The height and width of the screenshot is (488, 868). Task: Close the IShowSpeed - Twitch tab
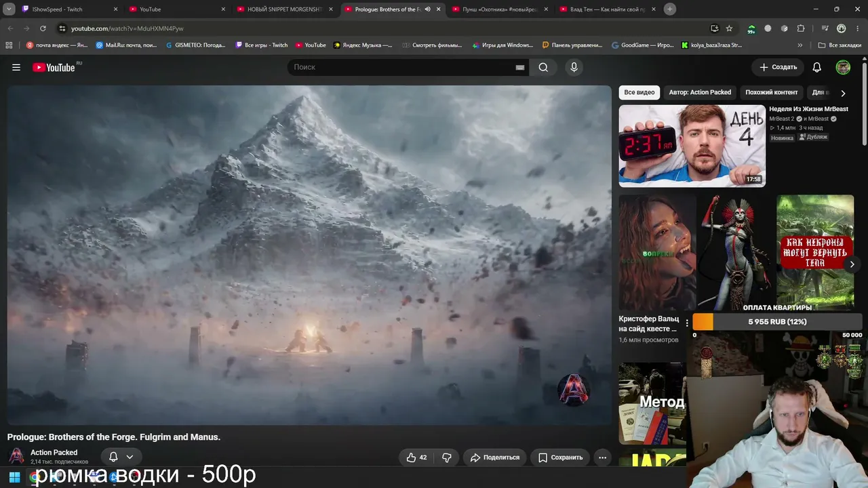pos(115,9)
